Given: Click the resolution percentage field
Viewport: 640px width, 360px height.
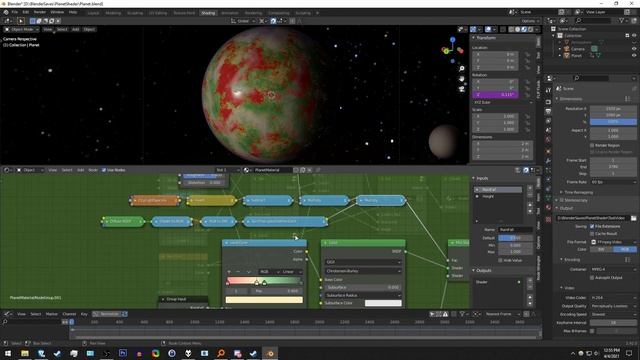Looking at the screenshot, I should 613,122.
